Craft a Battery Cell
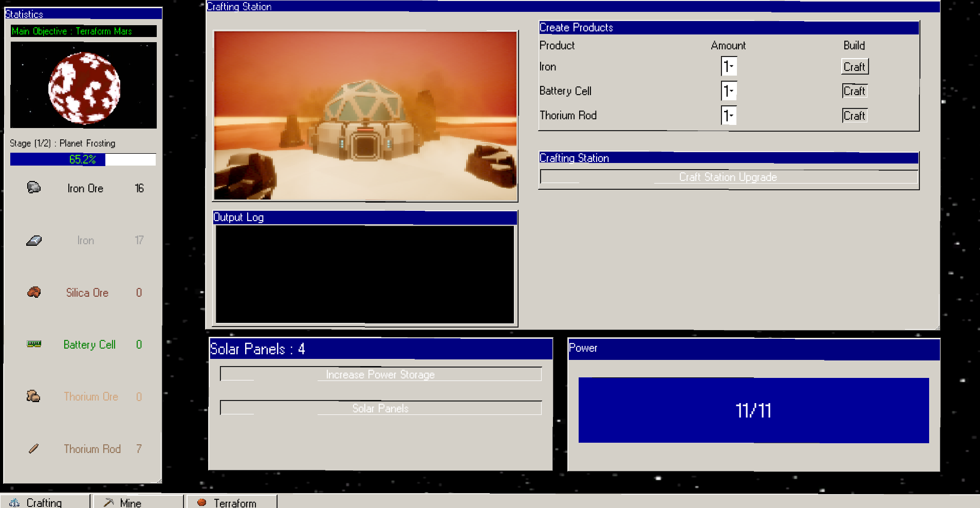This screenshot has width=980, height=508. (x=855, y=91)
